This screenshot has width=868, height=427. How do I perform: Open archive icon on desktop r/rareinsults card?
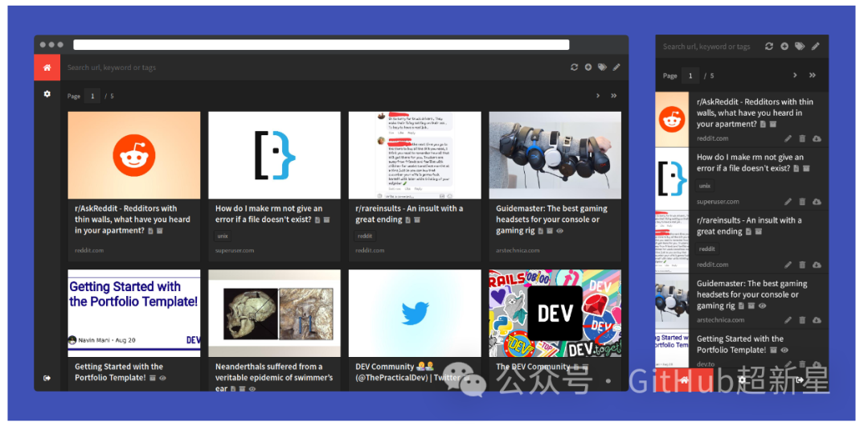click(x=417, y=220)
